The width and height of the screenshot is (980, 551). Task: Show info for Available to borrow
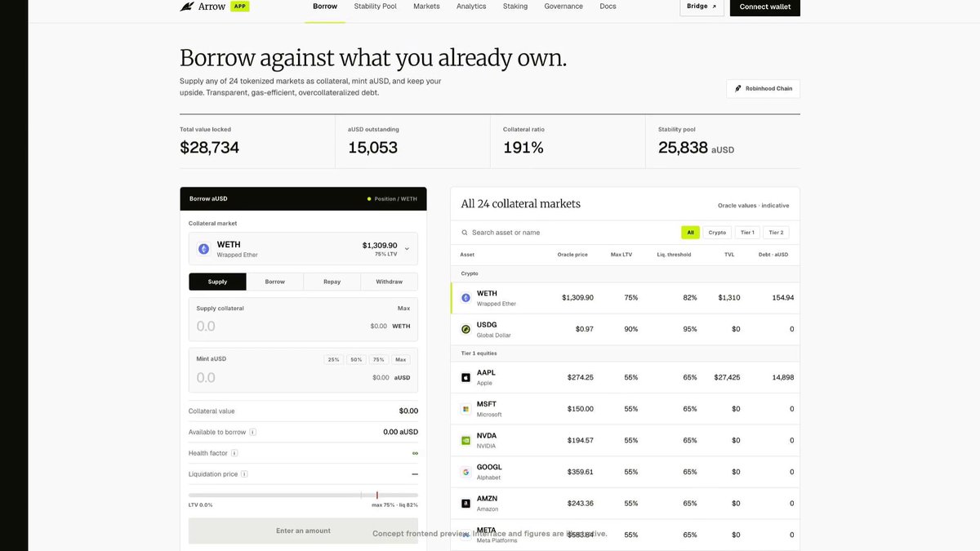point(253,433)
